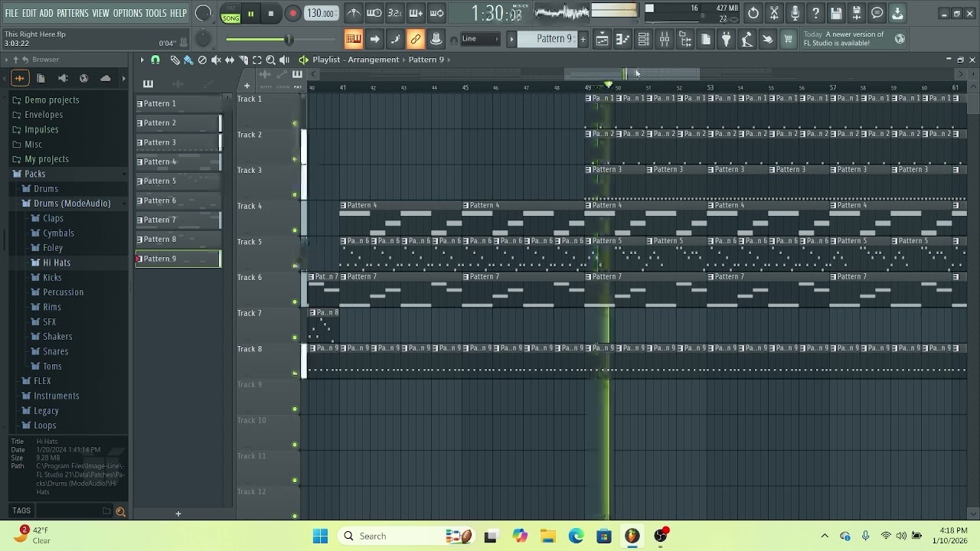Open the Playlist view icon
Image resolution: width=980 pixels, height=551 pixels.
click(603, 39)
